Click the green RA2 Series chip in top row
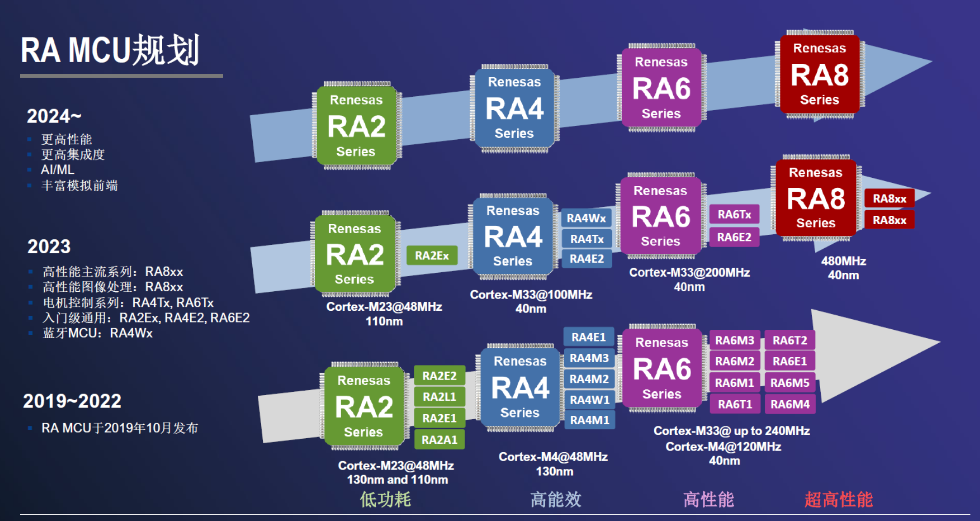 pyautogui.click(x=356, y=126)
